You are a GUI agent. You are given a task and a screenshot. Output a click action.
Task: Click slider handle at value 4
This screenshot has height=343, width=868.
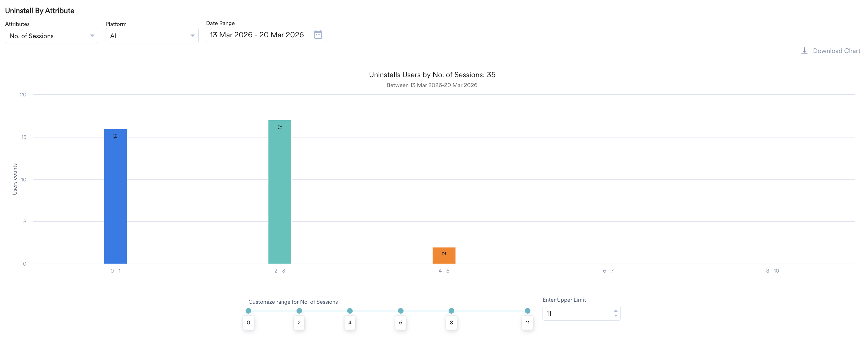pyautogui.click(x=350, y=311)
